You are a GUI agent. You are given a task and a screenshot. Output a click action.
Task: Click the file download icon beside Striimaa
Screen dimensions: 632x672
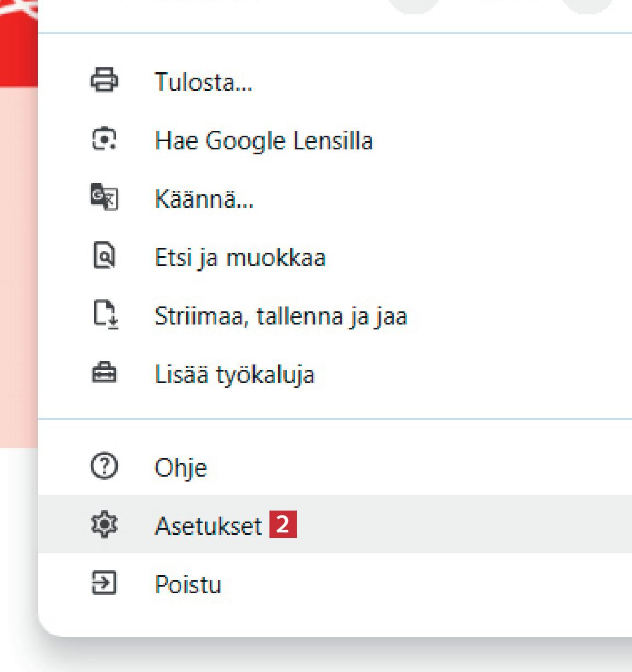[105, 315]
